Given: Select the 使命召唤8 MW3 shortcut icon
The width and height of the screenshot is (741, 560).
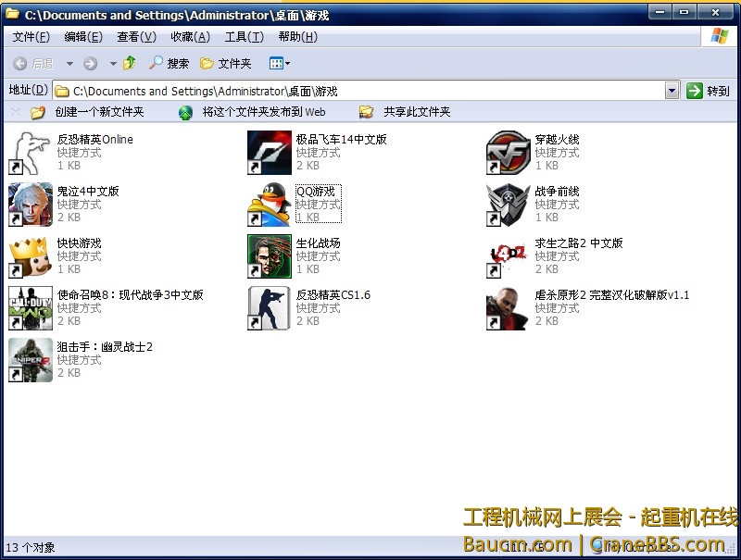Looking at the screenshot, I should coord(31,308).
